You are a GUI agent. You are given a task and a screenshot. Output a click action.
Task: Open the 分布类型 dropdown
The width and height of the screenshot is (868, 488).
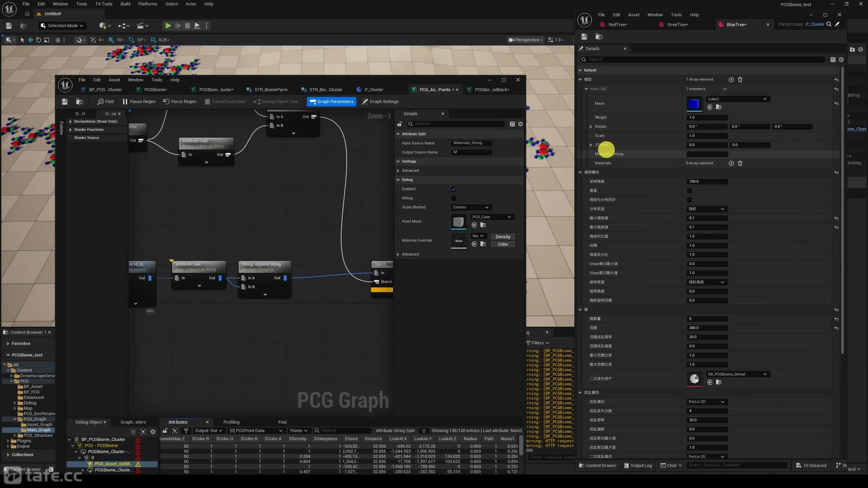pos(707,209)
